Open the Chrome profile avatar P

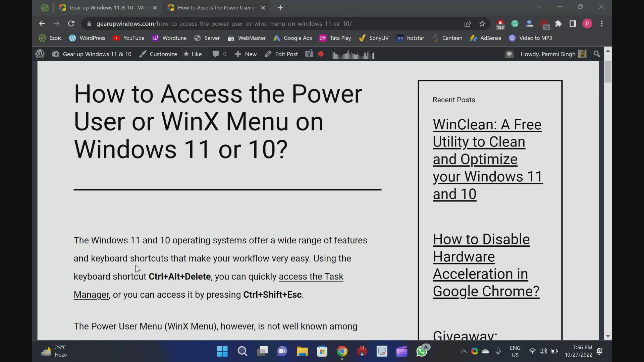click(x=587, y=23)
